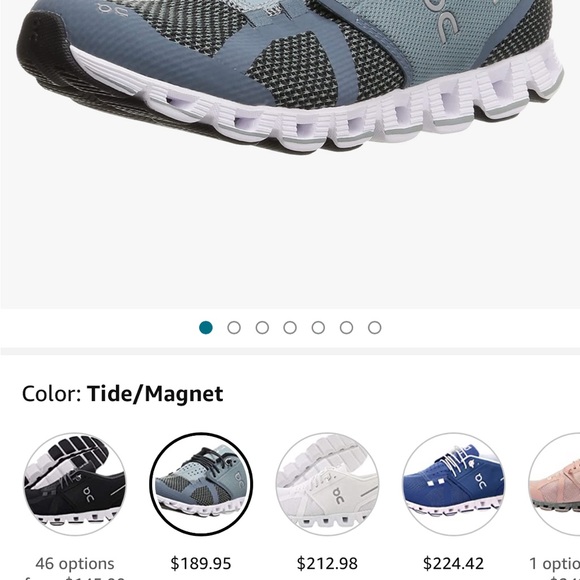Viewport: 580px width, 580px height.
Task: Select the rose pink shoe swatch
Action: coord(554,484)
